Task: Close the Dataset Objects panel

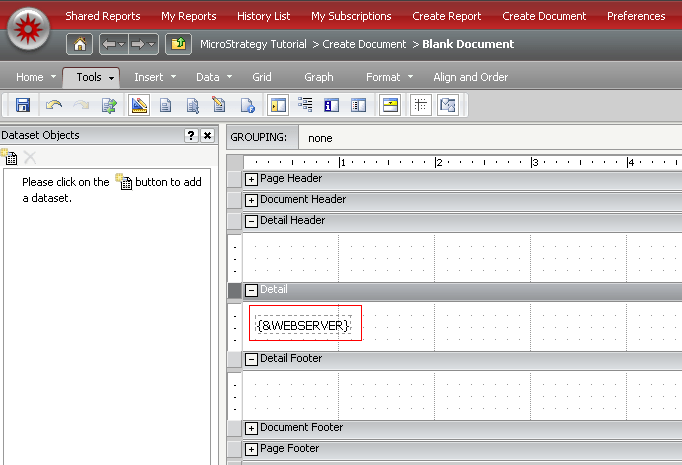Action: 207,136
